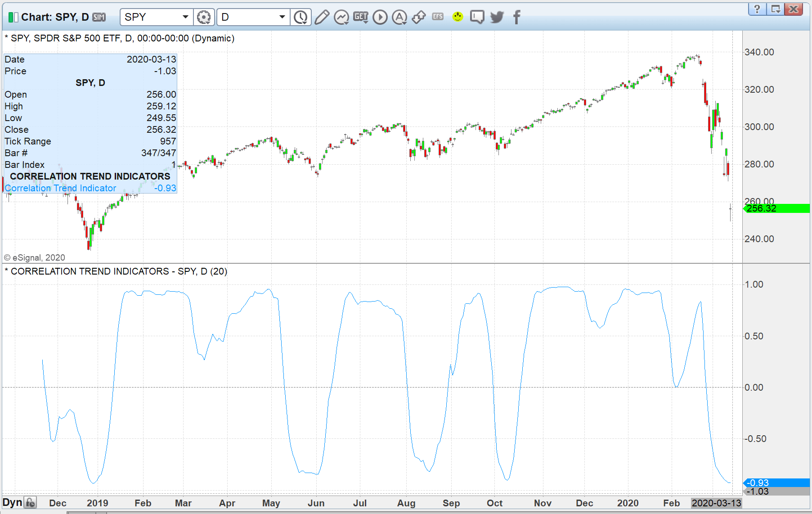812x514 pixels.
Task: Toggle the Dyn lock icon
Action: pos(31,502)
